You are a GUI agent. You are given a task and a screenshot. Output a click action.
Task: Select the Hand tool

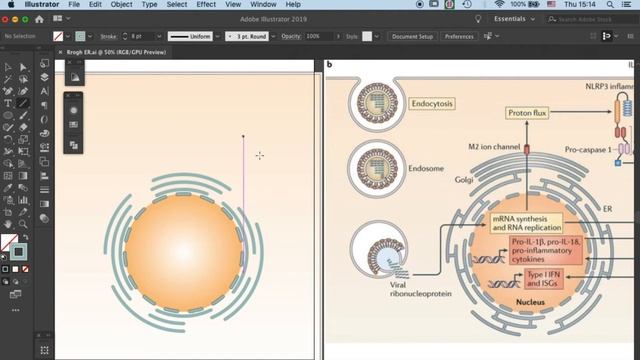8,224
